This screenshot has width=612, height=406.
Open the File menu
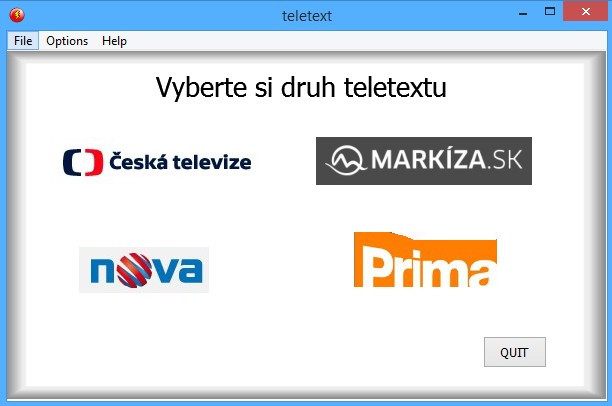tap(23, 41)
